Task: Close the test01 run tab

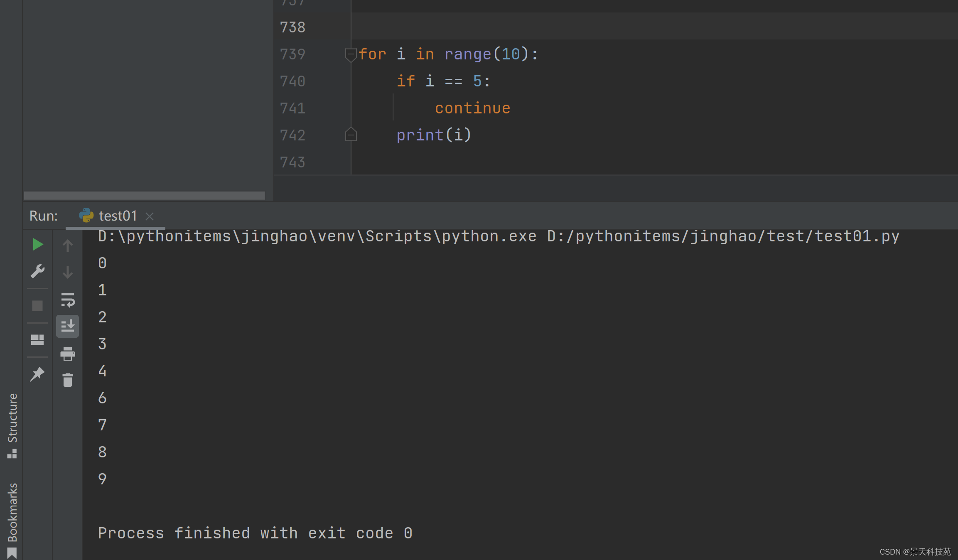Action: coord(150,216)
